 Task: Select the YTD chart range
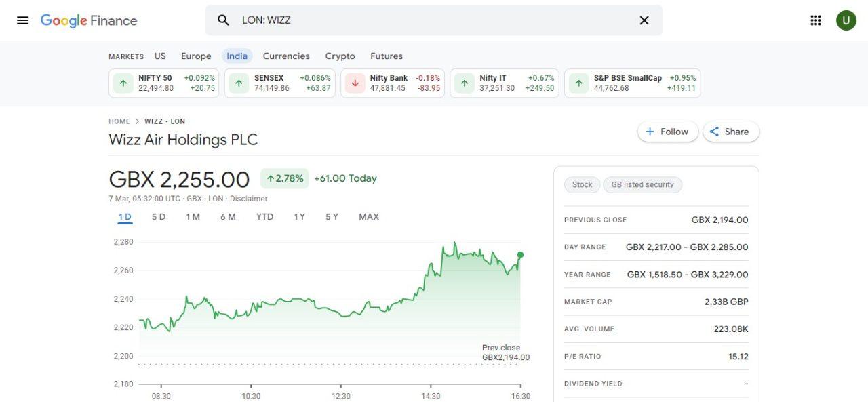[264, 217]
